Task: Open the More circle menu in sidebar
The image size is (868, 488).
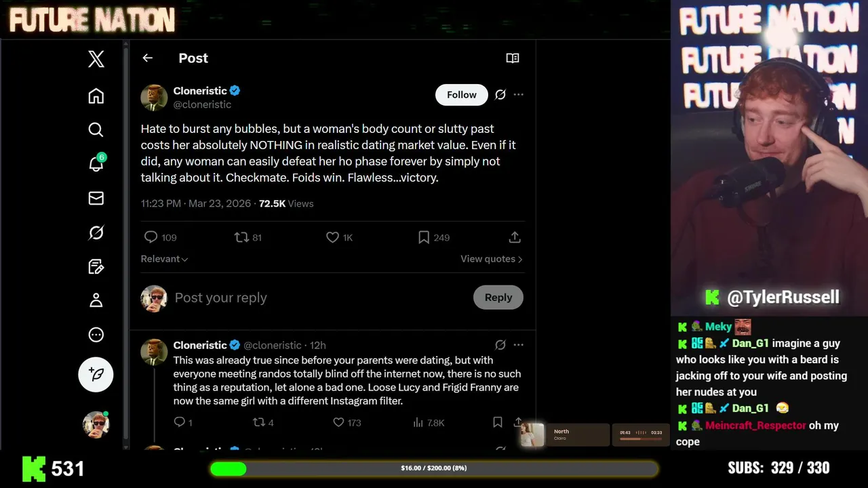Action: [x=96, y=335]
